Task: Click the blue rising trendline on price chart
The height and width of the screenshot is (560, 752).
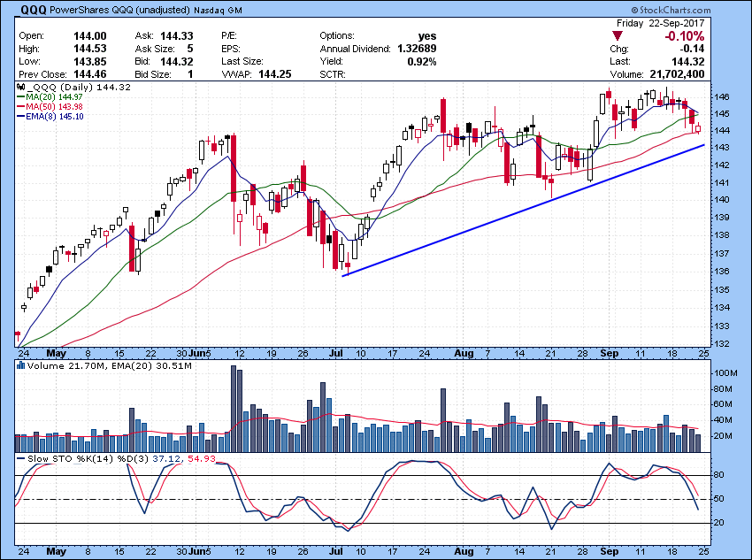Action: (523, 210)
